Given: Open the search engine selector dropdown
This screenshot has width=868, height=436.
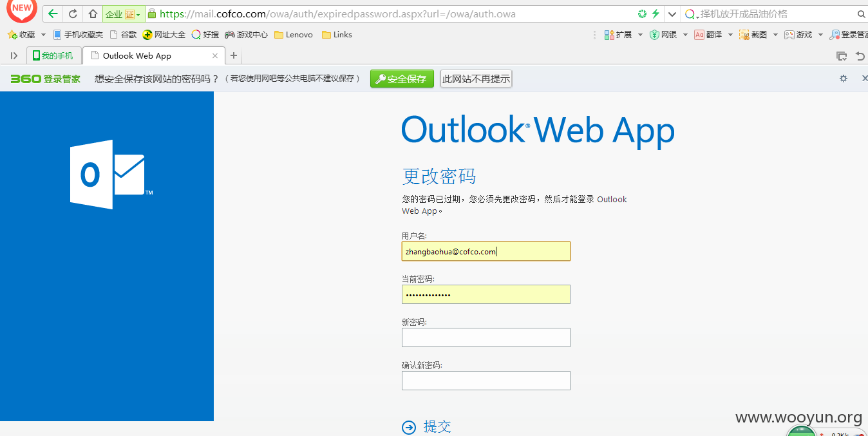Looking at the screenshot, I should click(692, 14).
